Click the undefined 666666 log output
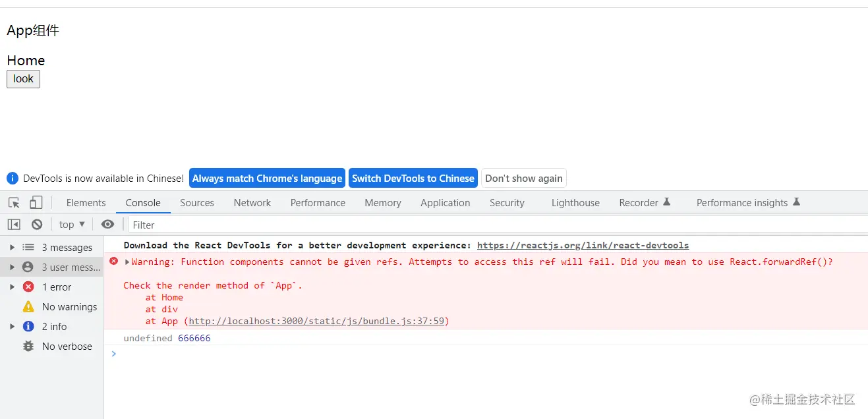 pos(167,338)
